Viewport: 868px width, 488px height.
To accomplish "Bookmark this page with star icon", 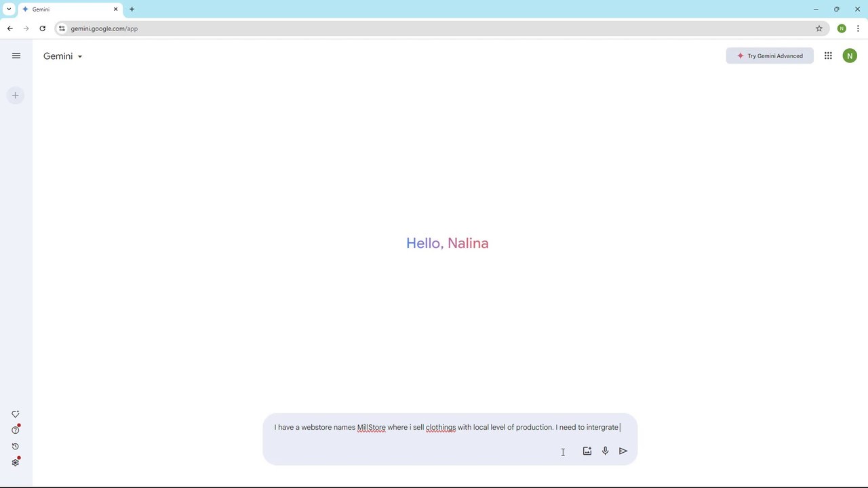I will coord(819,28).
